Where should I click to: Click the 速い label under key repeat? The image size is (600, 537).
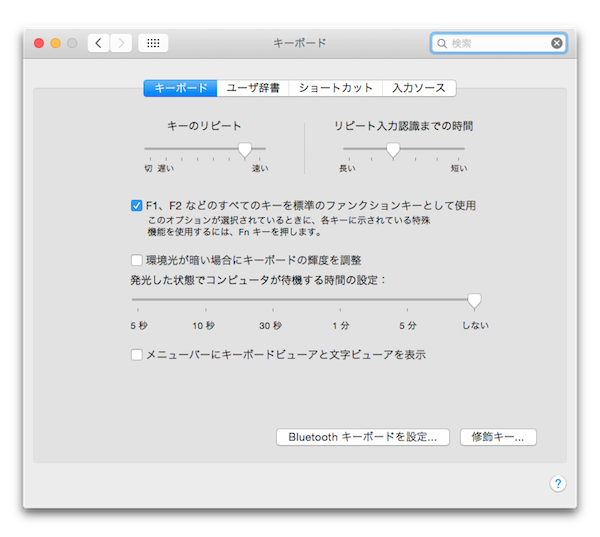click(260, 168)
